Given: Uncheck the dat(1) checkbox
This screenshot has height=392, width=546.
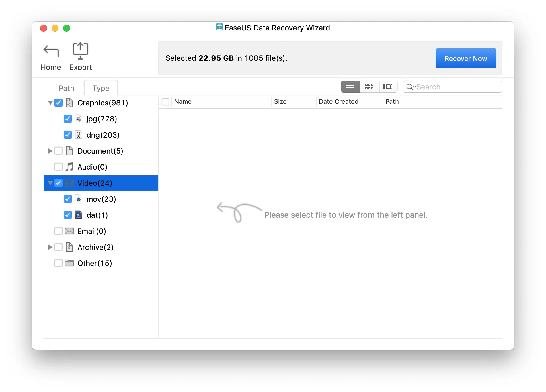Looking at the screenshot, I should (x=68, y=215).
